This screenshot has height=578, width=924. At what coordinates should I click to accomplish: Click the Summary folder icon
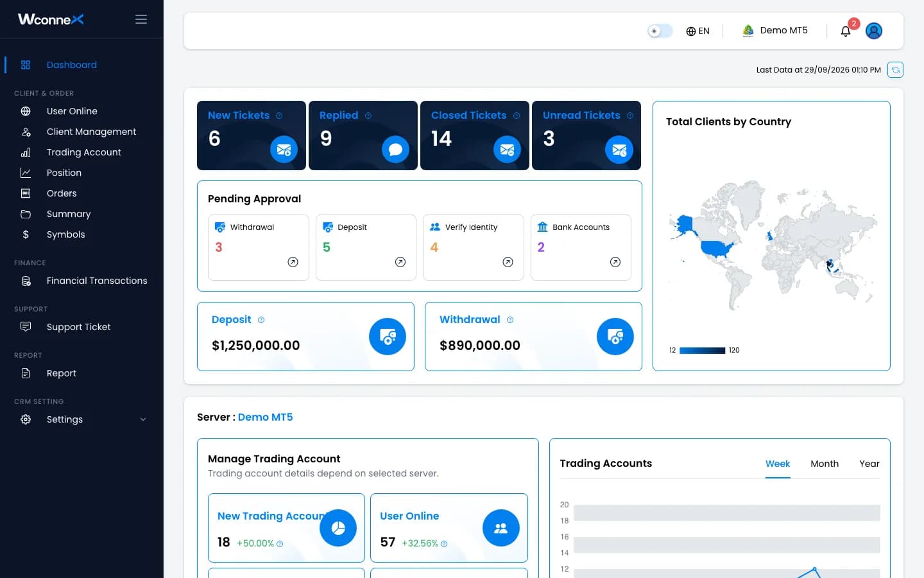pos(26,214)
